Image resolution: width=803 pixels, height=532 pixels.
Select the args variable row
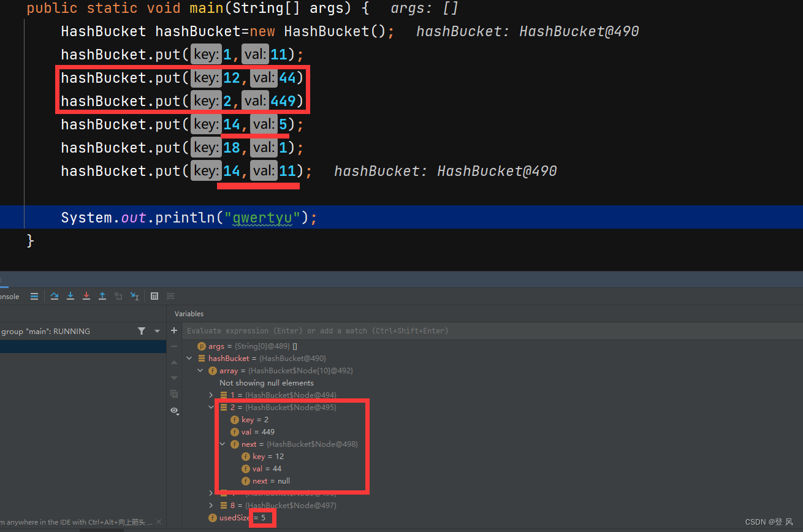coord(493,346)
